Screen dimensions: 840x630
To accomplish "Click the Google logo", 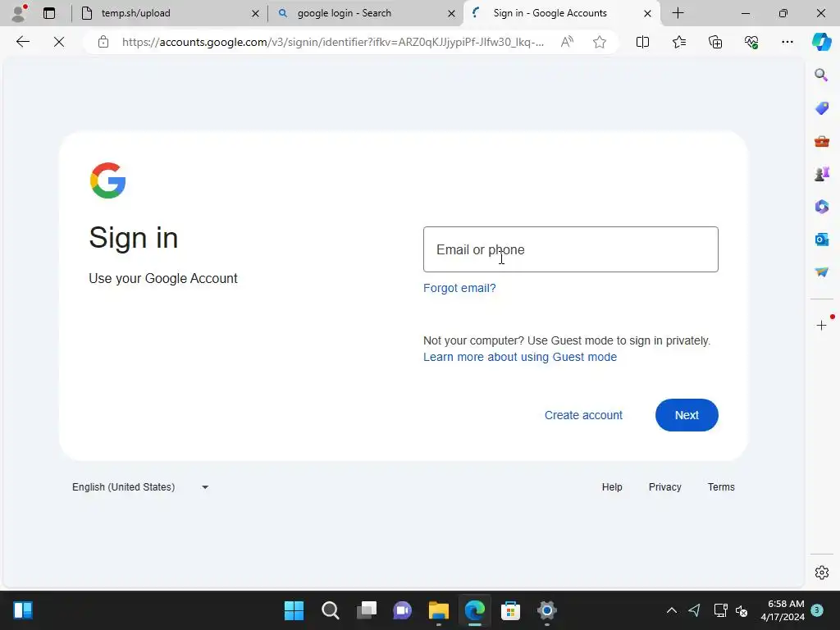I will click(107, 180).
